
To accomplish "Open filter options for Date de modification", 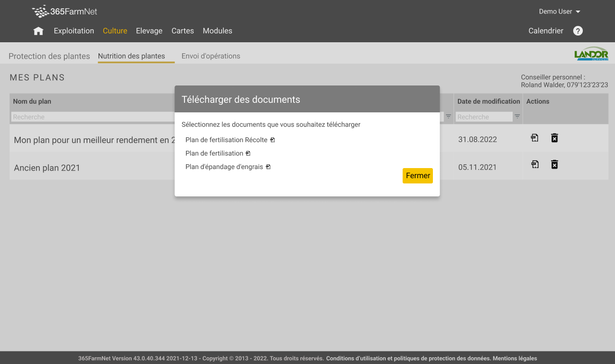I will (x=517, y=117).
